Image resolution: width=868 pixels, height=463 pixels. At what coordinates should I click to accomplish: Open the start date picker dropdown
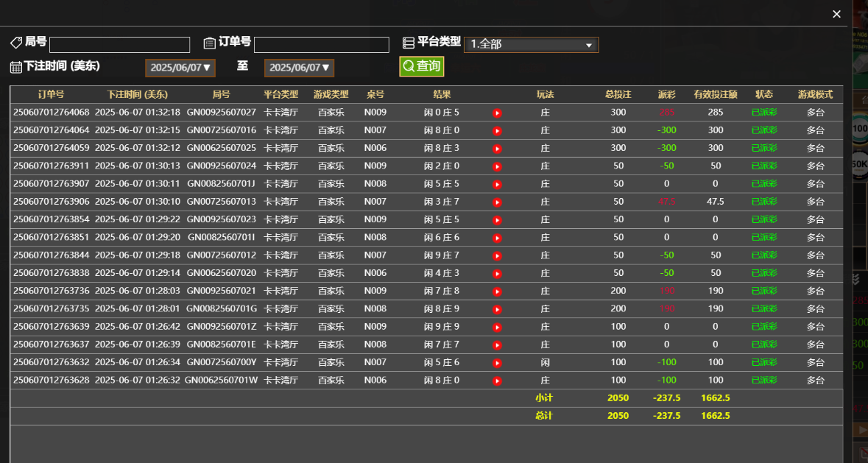180,67
